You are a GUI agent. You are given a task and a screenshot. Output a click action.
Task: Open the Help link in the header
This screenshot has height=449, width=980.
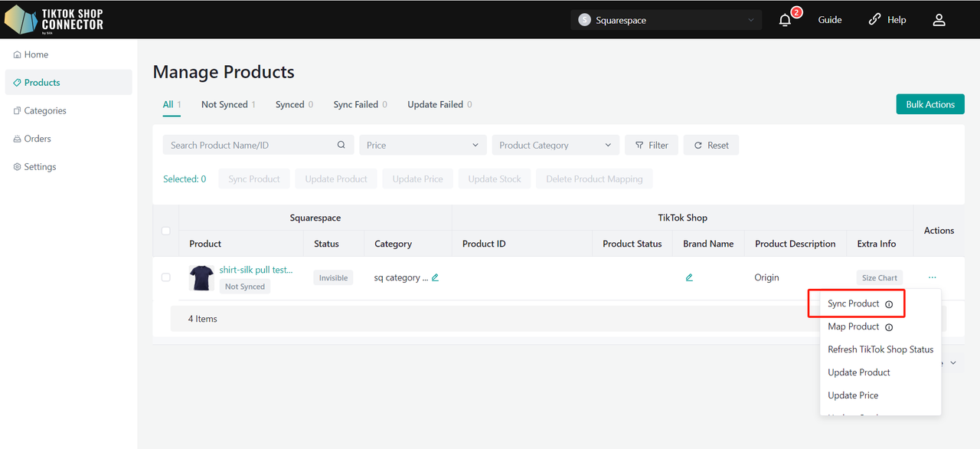click(x=887, y=20)
